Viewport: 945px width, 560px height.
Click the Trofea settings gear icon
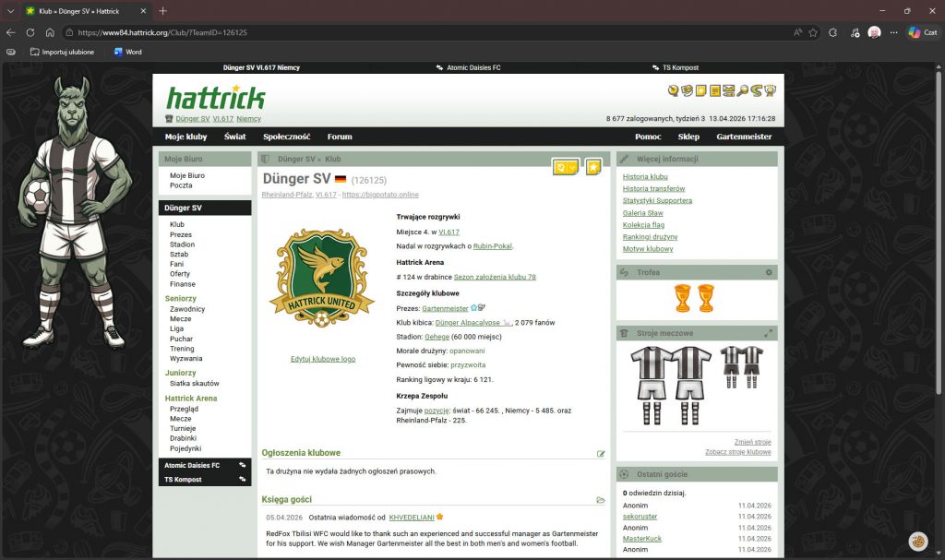[769, 272]
